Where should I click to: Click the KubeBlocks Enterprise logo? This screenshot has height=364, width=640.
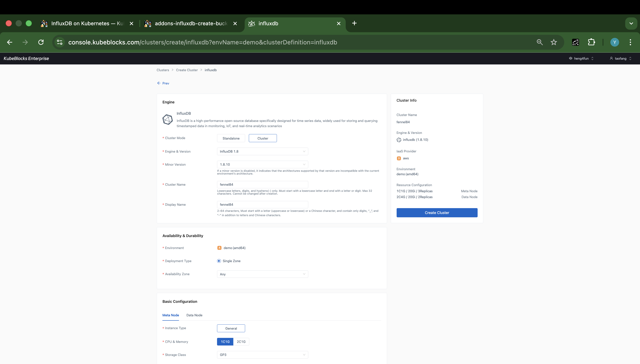26,58
